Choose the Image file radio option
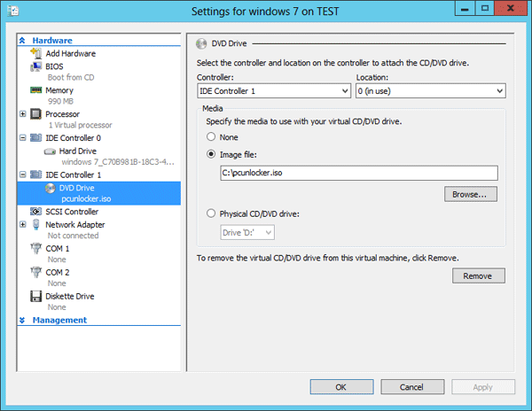Viewport: 532px width, 411px height. click(x=211, y=154)
